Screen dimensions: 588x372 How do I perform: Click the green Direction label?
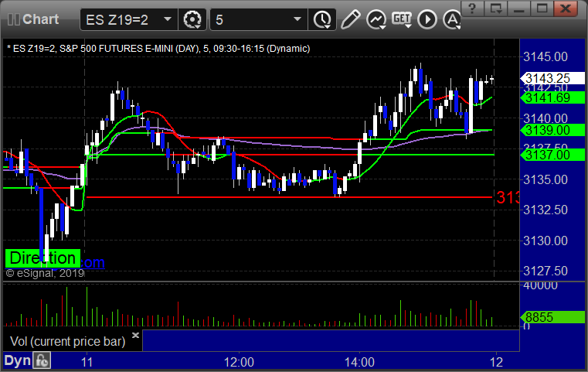tap(42, 258)
